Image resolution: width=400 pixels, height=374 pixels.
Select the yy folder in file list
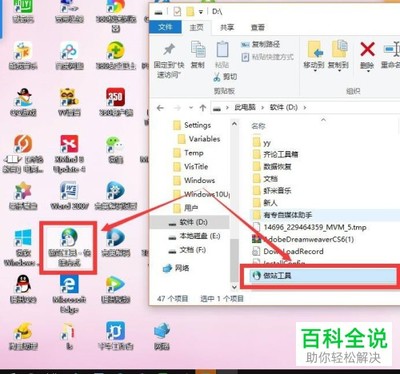[262, 143]
